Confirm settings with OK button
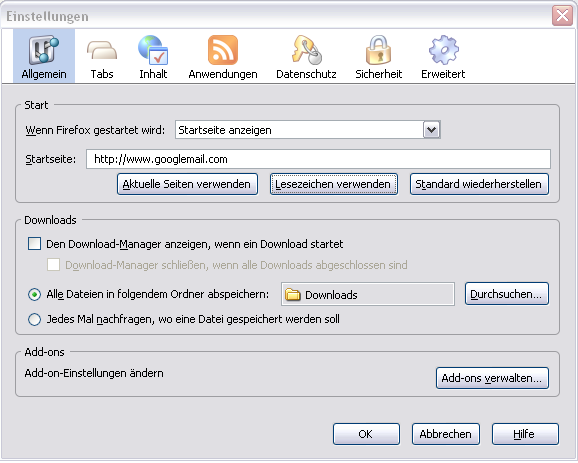The height and width of the screenshot is (463, 578). [366, 434]
